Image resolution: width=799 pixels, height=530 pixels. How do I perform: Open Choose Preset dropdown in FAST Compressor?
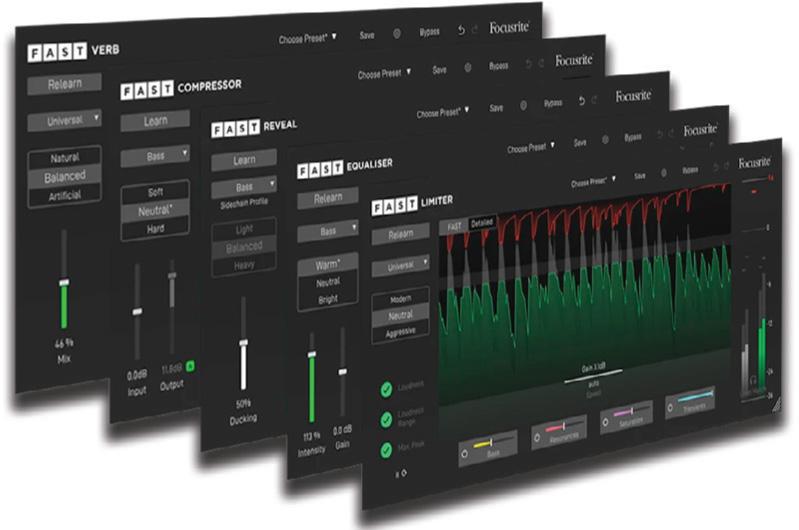[384, 73]
